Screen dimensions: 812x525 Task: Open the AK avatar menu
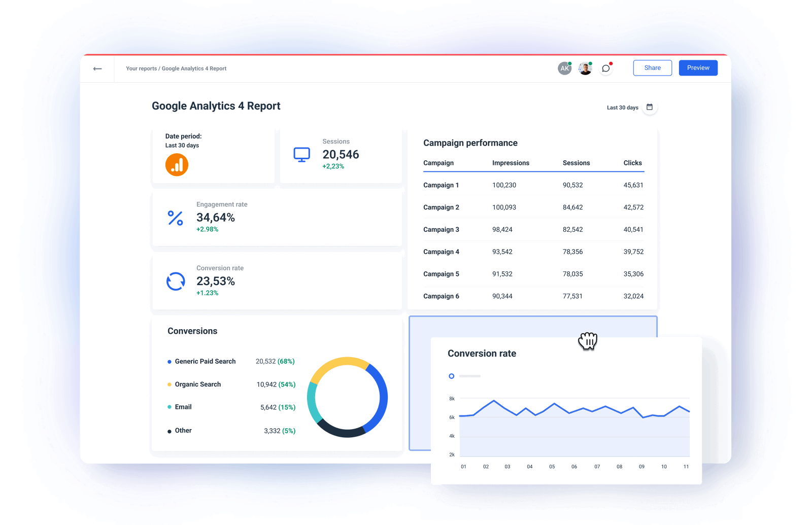click(x=564, y=67)
